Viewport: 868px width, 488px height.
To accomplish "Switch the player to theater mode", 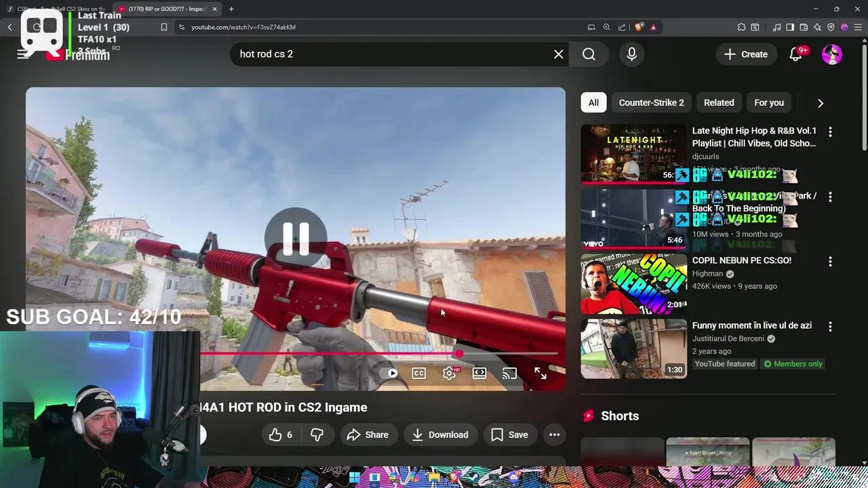I will pos(479,373).
